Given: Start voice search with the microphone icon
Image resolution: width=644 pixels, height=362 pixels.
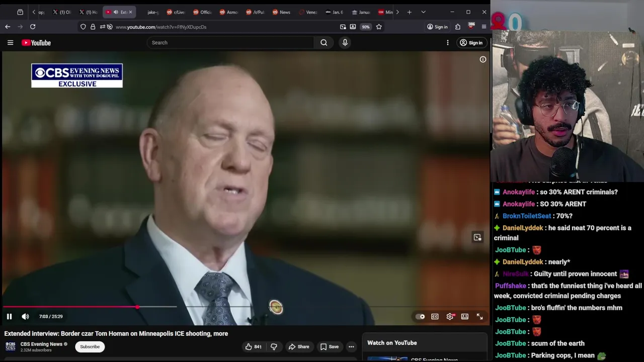Looking at the screenshot, I should point(345,43).
